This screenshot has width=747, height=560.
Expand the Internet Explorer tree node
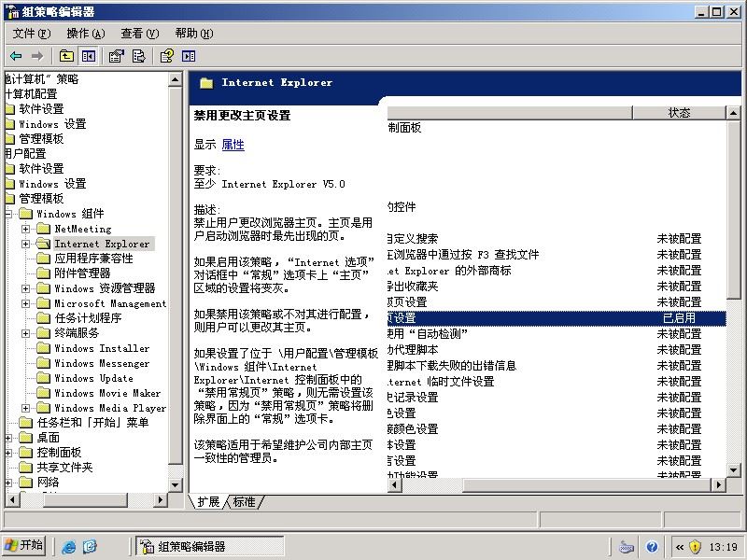[26, 244]
